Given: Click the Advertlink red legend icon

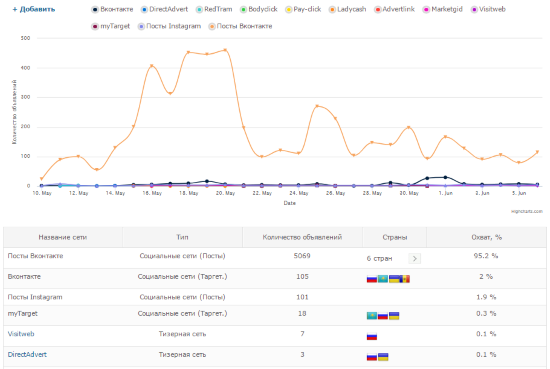Looking at the screenshot, I should pyautogui.click(x=378, y=9).
